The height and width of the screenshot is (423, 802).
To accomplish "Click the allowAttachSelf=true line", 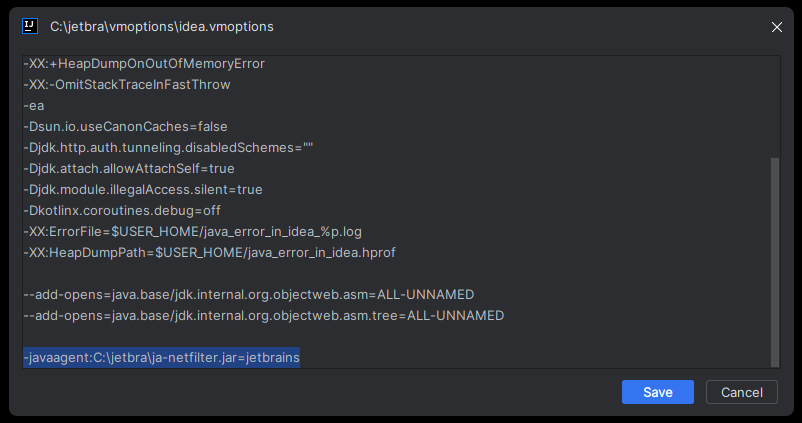I will 129,168.
